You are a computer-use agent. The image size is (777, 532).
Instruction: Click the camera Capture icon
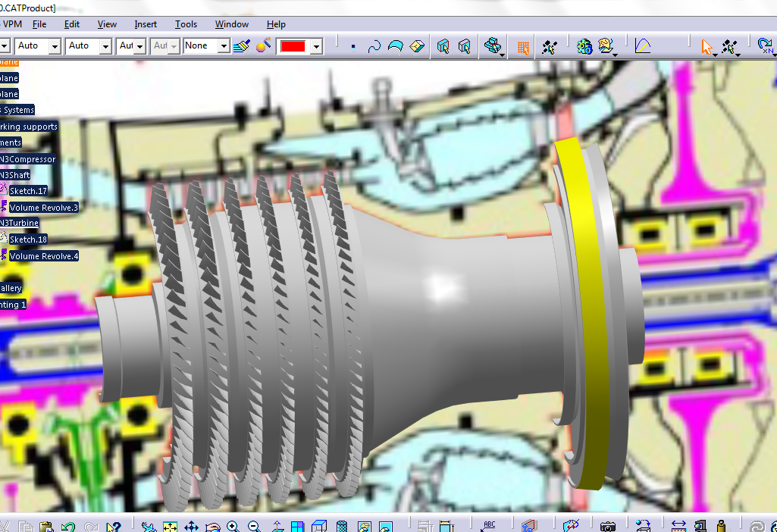(607, 527)
